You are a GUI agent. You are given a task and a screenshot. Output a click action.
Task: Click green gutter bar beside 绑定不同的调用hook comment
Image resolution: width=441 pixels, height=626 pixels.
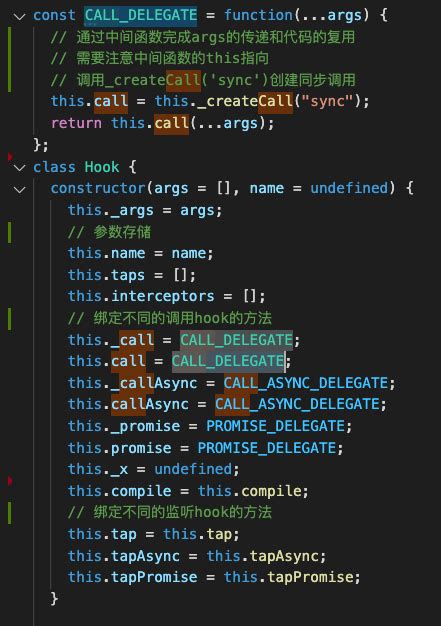[9, 319]
